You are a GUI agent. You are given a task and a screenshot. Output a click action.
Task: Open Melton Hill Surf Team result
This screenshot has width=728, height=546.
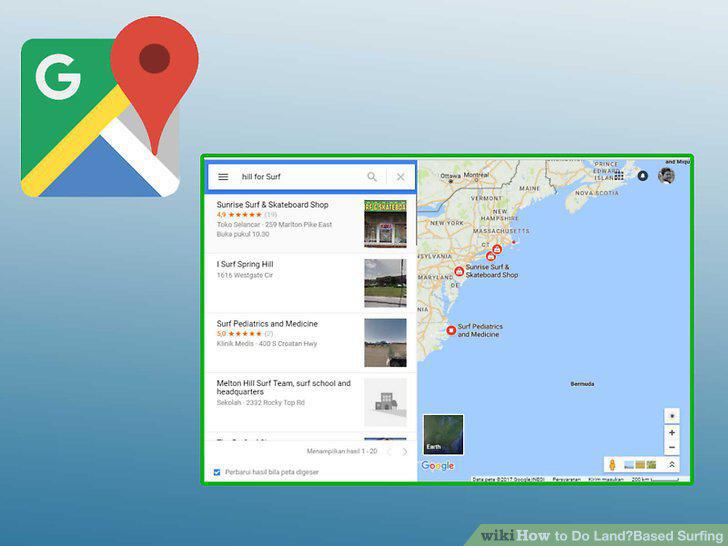[x=310, y=402]
